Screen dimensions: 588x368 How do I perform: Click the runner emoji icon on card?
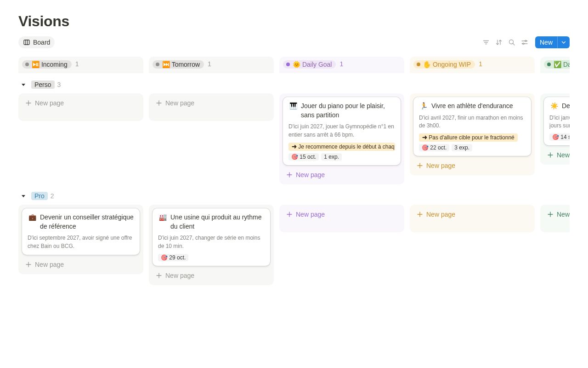point(424,106)
